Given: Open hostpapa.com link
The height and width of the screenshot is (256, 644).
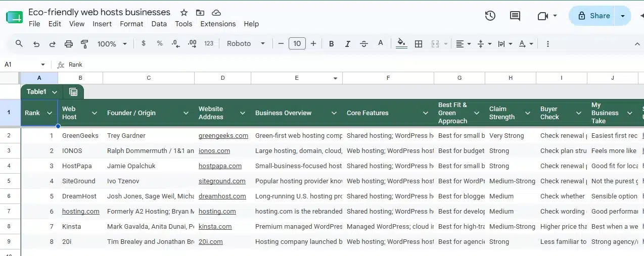Looking at the screenshot, I should pos(220,166).
